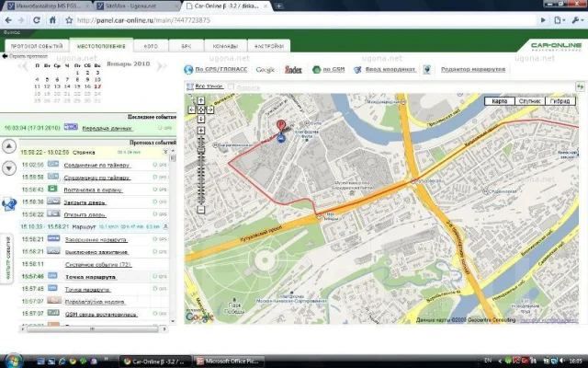This screenshot has height=368, width=588.
Task: Click the door icon in the 15:58:38 row
Action: pos(53,201)
